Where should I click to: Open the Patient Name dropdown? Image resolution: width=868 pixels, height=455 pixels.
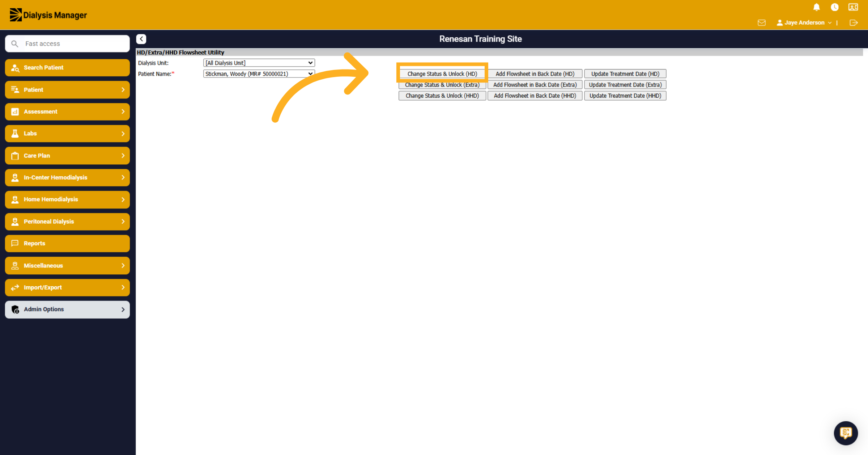259,74
